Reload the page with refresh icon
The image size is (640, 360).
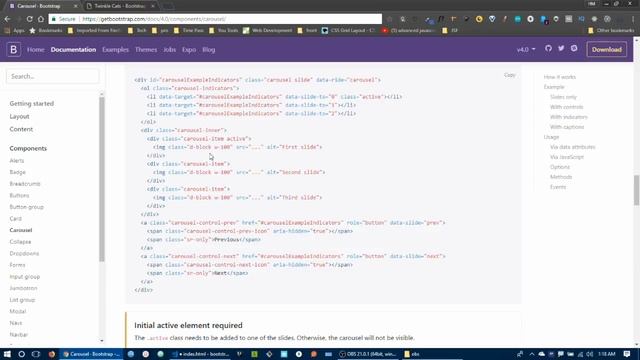pos(29,19)
